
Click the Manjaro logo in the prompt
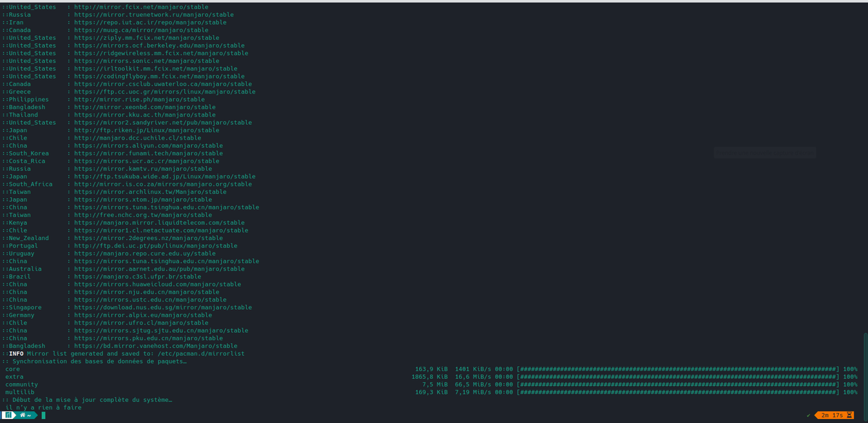[x=8, y=415]
